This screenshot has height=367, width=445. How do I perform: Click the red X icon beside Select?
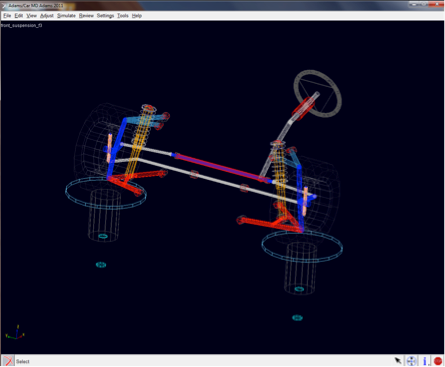pyautogui.click(x=8, y=361)
